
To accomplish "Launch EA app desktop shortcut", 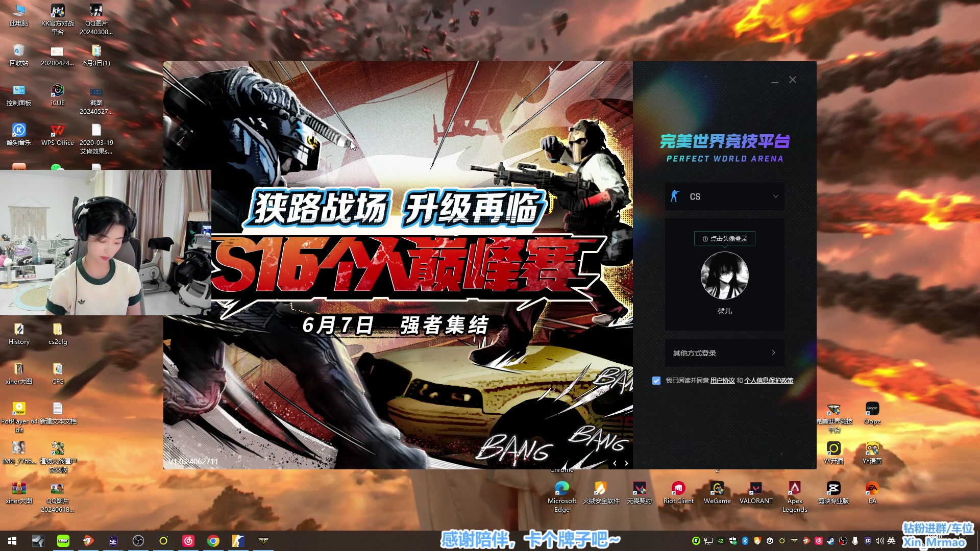I will point(872,493).
